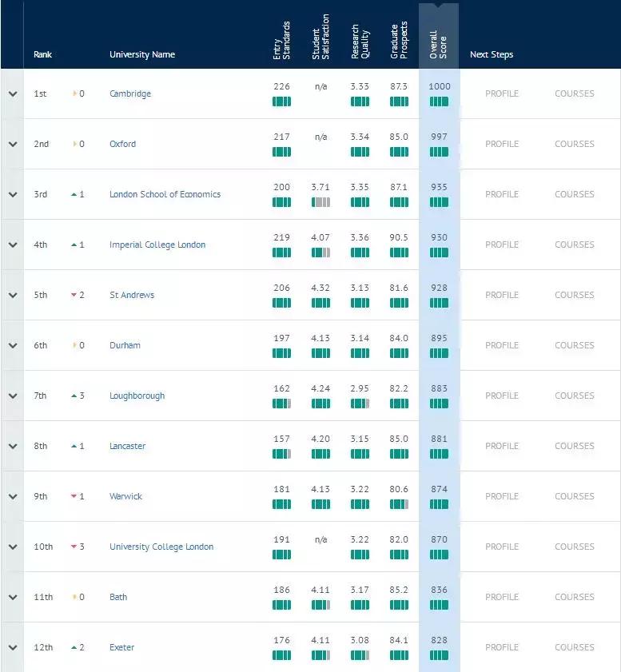Viewport: 621px width, 672px height.
Task: View London School of Economics PROFILE
Action: 502,194
